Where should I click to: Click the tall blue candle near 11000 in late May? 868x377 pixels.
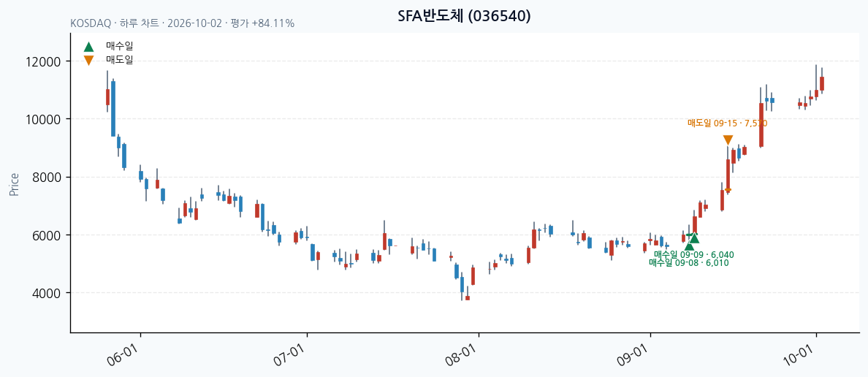113,109
